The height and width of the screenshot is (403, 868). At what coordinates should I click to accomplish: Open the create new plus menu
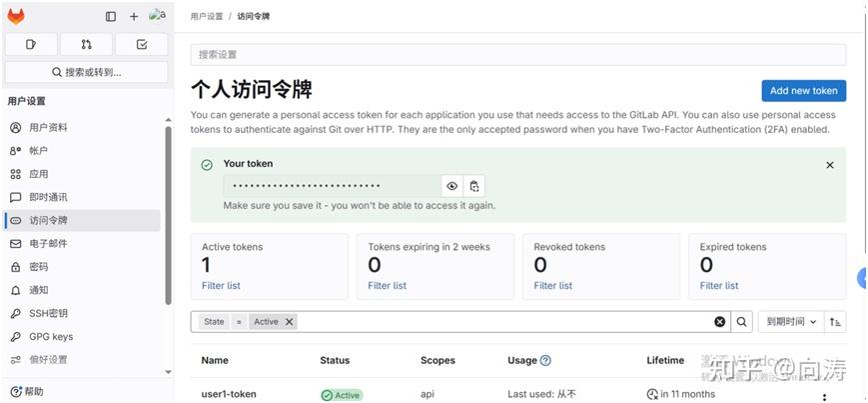click(134, 17)
